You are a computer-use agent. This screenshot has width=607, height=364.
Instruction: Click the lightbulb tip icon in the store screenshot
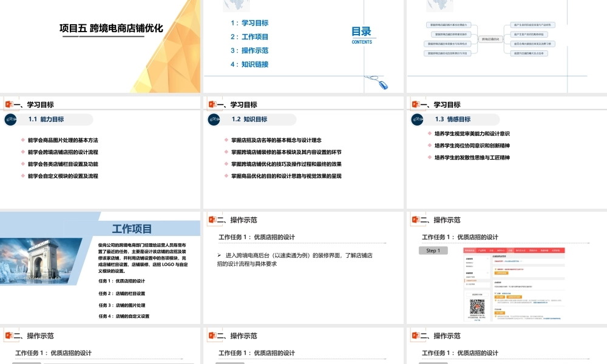click(x=495, y=269)
